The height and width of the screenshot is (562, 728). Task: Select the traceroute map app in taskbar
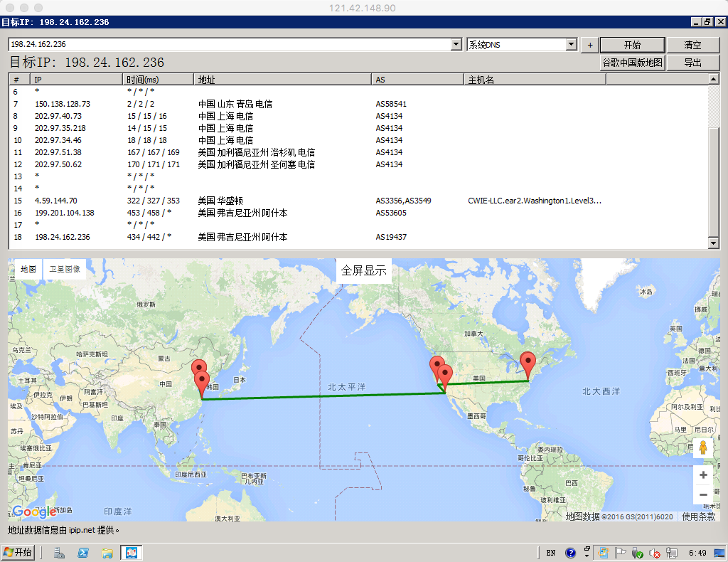[x=132, y=553]
